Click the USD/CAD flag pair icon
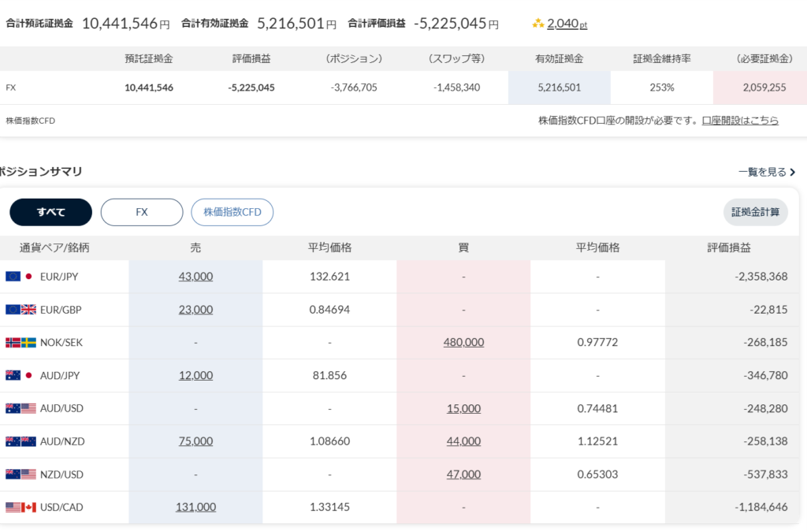 coord(20,508)
